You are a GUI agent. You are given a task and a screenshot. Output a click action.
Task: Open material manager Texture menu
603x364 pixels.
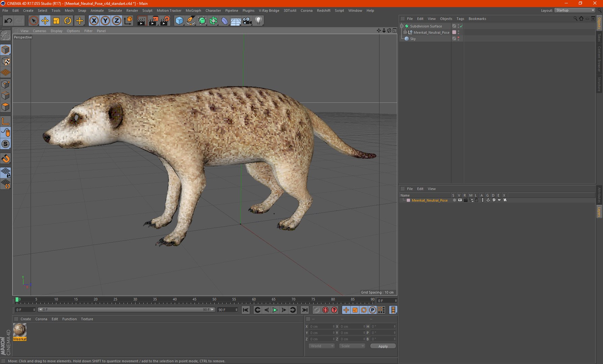[87, 319]
